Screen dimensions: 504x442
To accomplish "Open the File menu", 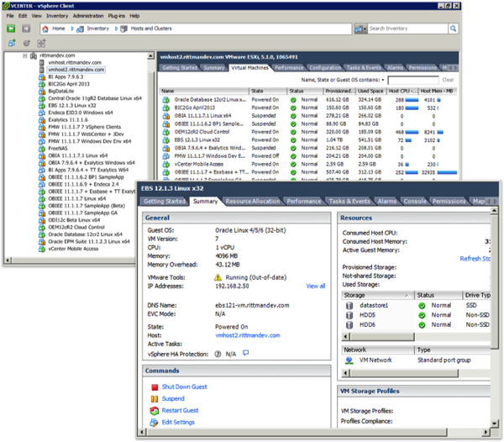I will click(x=10, y=16).
